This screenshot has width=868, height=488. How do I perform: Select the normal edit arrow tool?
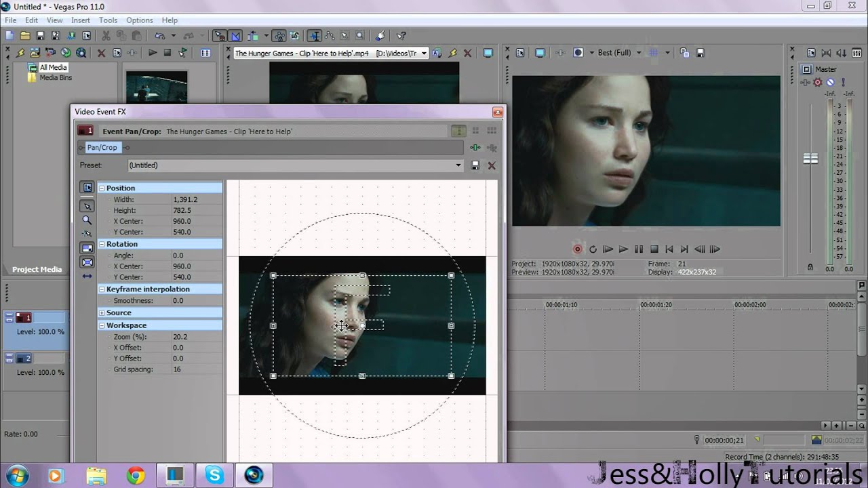pos(87,205)
